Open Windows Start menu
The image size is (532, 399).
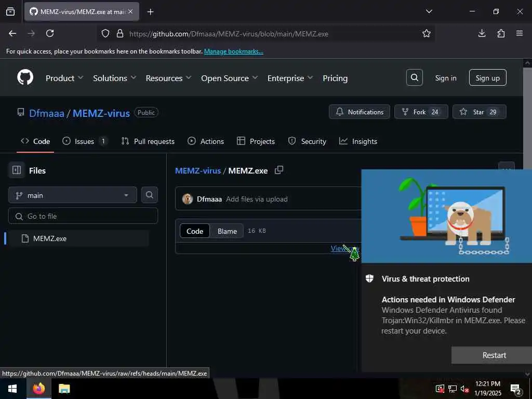[x=12, y=389]
